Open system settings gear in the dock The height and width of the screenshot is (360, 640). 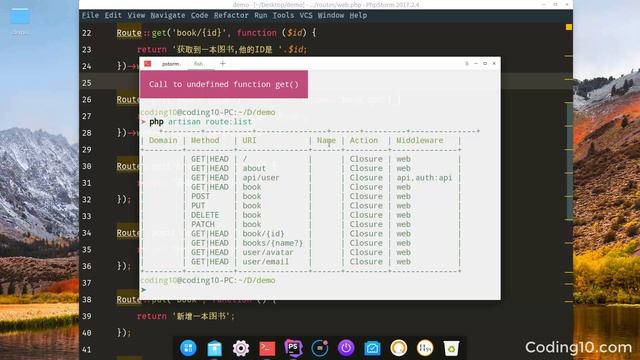(x=241, y=348)
